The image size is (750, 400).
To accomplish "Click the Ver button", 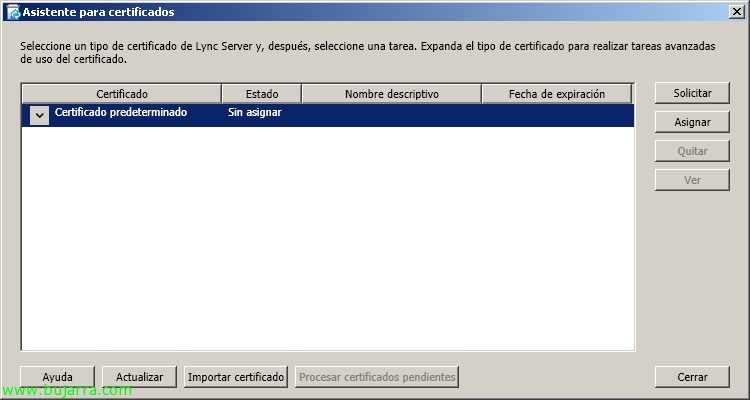I will point(692,180).
